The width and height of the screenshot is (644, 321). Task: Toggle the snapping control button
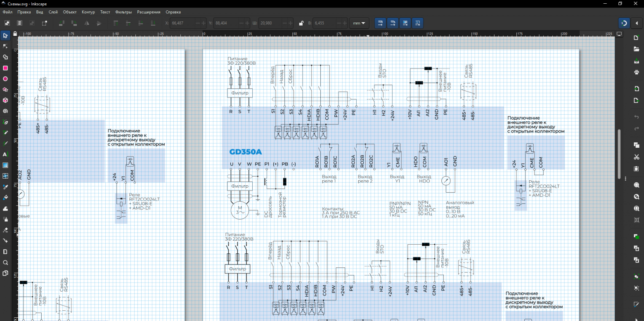pyautogui.click(x=625, y=23)
